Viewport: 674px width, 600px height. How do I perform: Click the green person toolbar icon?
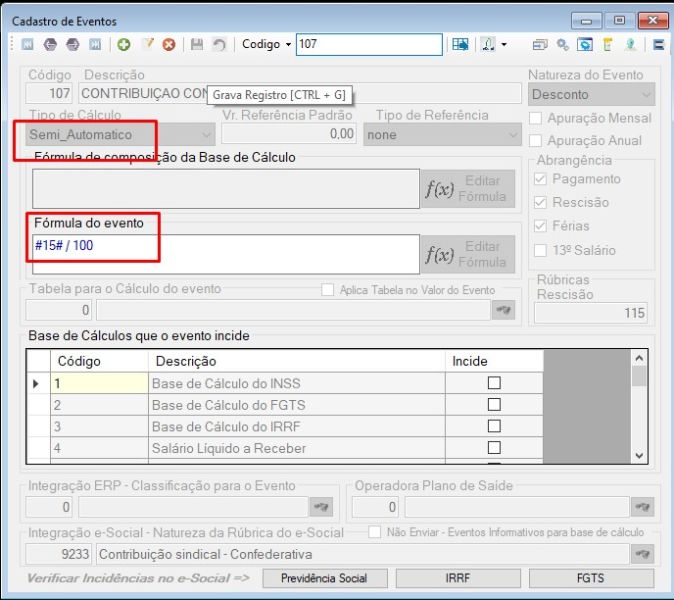pyautogui.click(x=630, y=44)
